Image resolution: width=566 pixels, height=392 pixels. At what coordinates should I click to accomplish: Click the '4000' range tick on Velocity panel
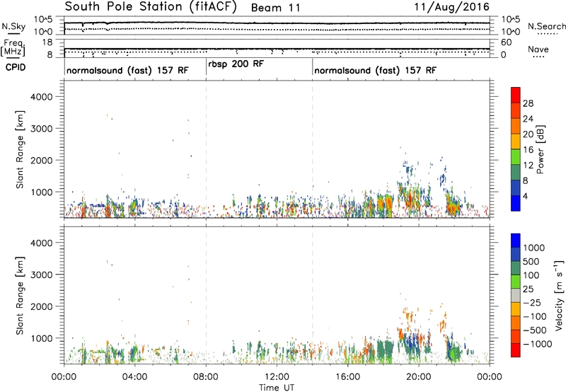[x=42, y=243]
